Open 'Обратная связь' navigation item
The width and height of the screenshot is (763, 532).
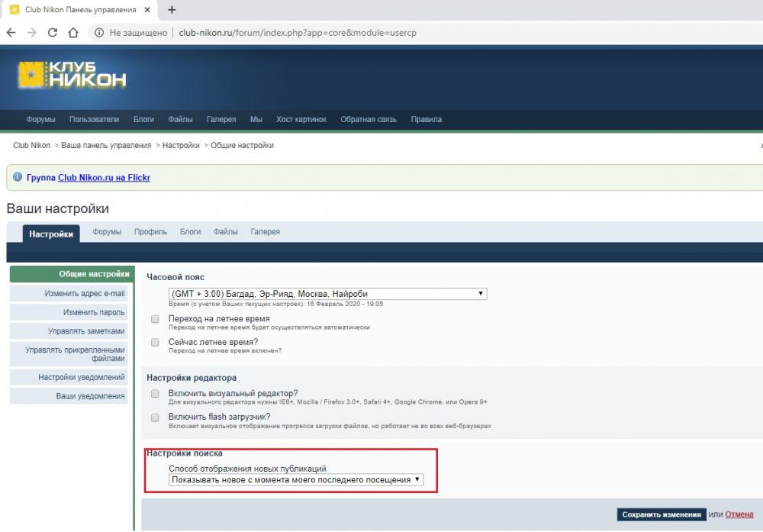point(369,119)
